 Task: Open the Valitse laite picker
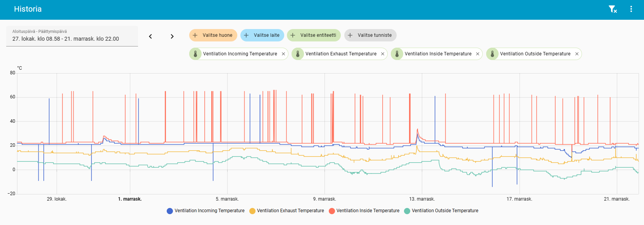tap(262, 35)
